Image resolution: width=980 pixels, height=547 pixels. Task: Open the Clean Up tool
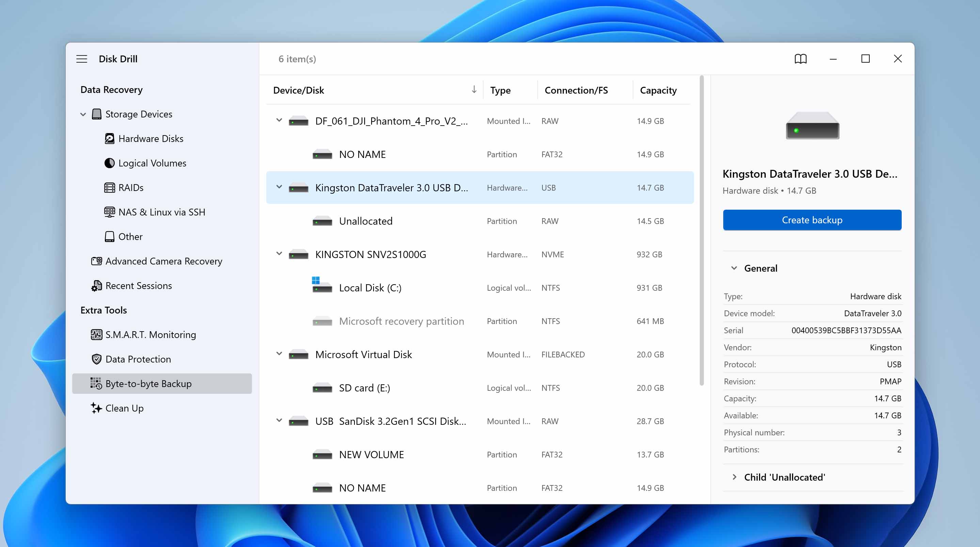coord(124,408)
